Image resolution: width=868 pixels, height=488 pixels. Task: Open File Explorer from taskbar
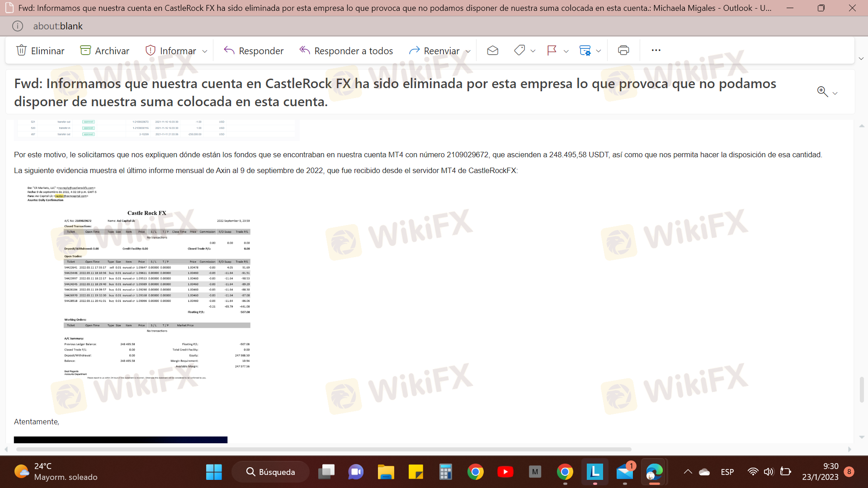[386, 472]
